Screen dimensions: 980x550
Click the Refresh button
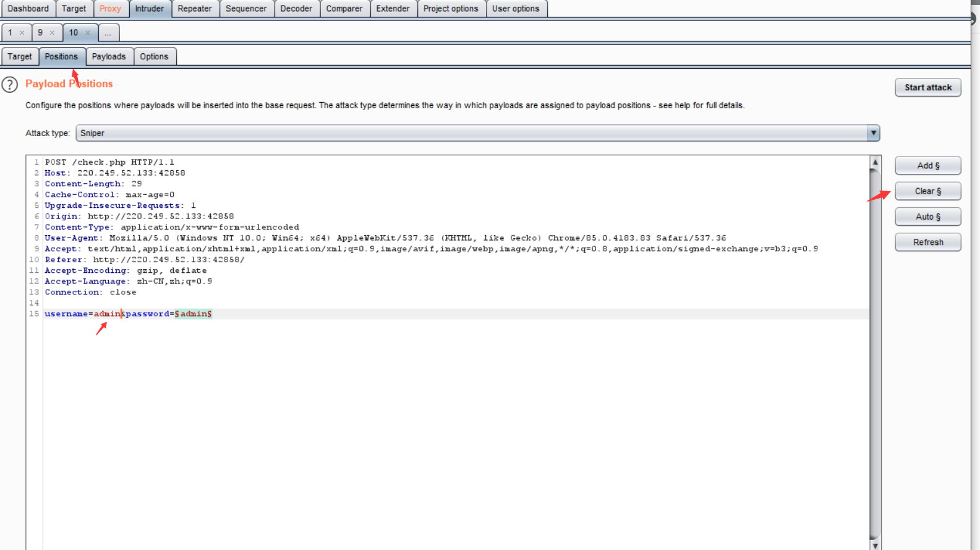tap(927, 242)
